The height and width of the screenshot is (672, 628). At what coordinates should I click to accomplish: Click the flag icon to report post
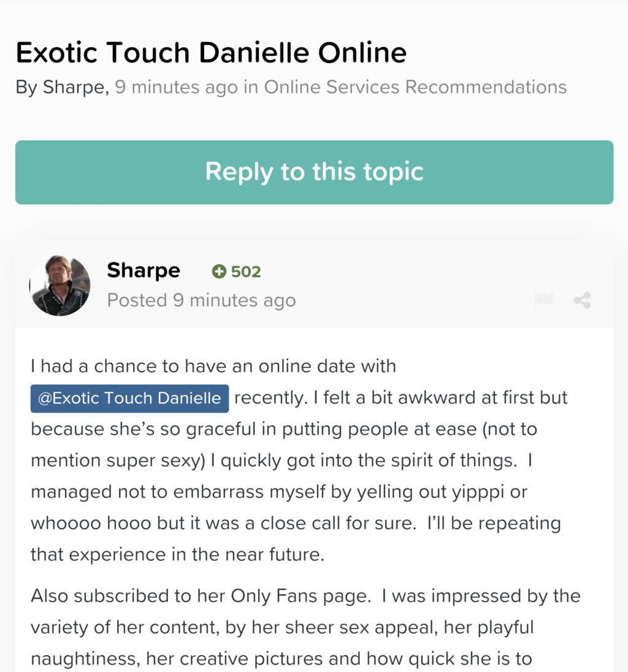[x=543, y=300]
